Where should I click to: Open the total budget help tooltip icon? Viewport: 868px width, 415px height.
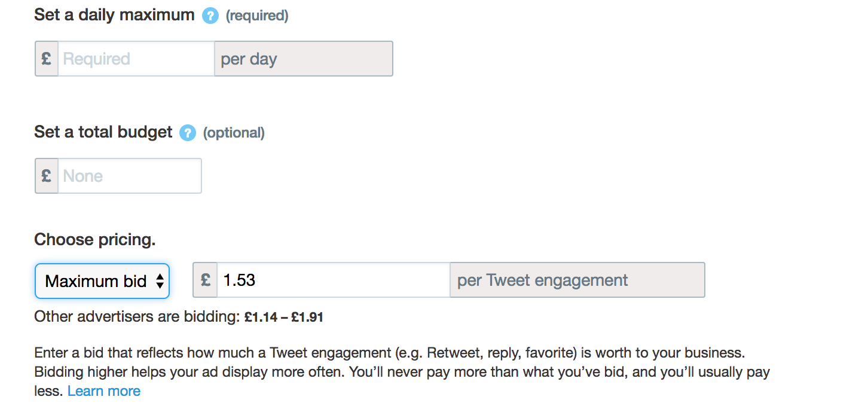(188, 133)
